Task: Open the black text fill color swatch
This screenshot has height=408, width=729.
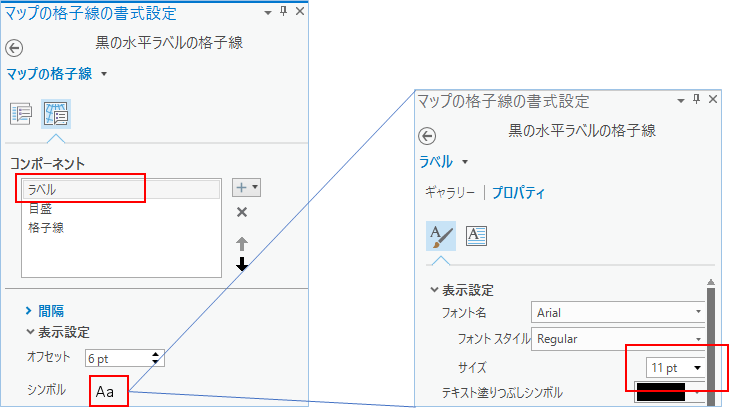Action: (661, 392)
